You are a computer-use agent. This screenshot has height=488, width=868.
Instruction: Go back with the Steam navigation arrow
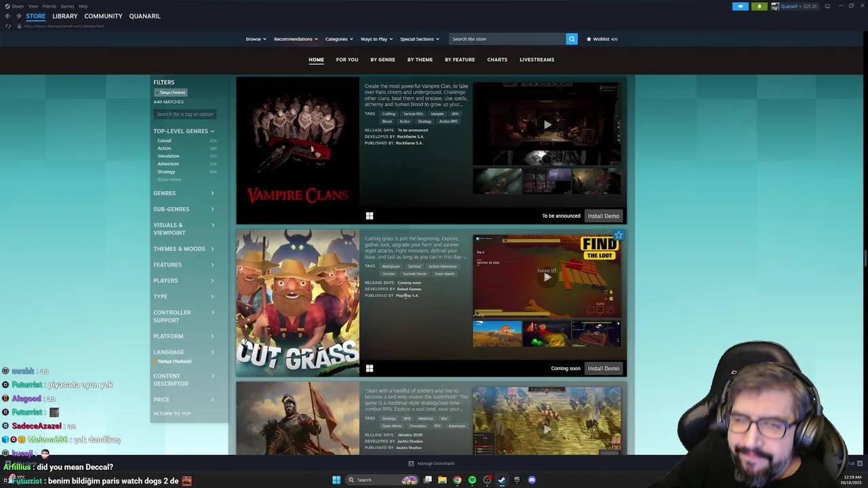(x=7, y=16)
